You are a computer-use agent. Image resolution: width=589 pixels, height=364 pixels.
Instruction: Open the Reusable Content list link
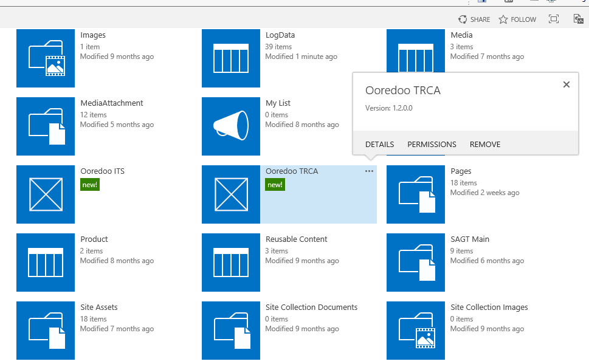coord(296,239)
